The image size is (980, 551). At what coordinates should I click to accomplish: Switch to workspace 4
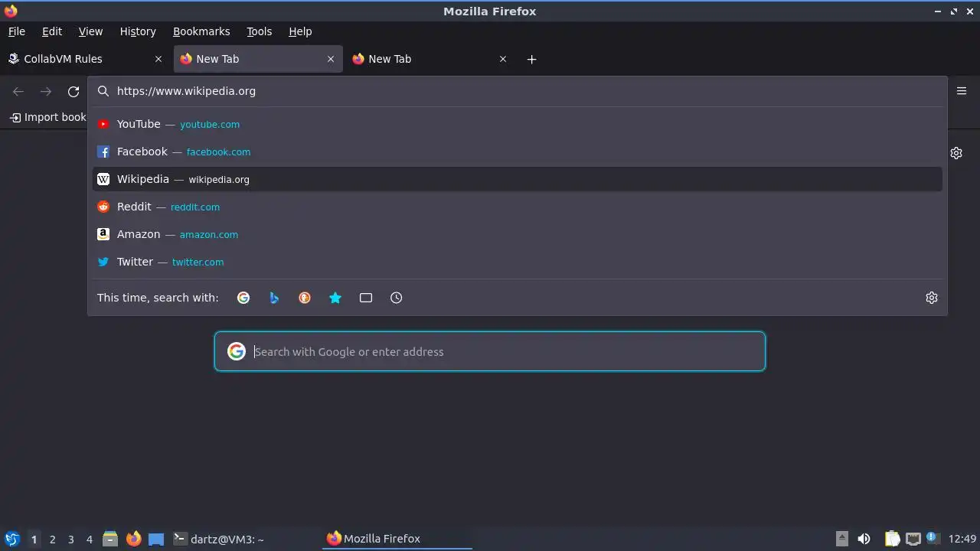pos(89,540)
